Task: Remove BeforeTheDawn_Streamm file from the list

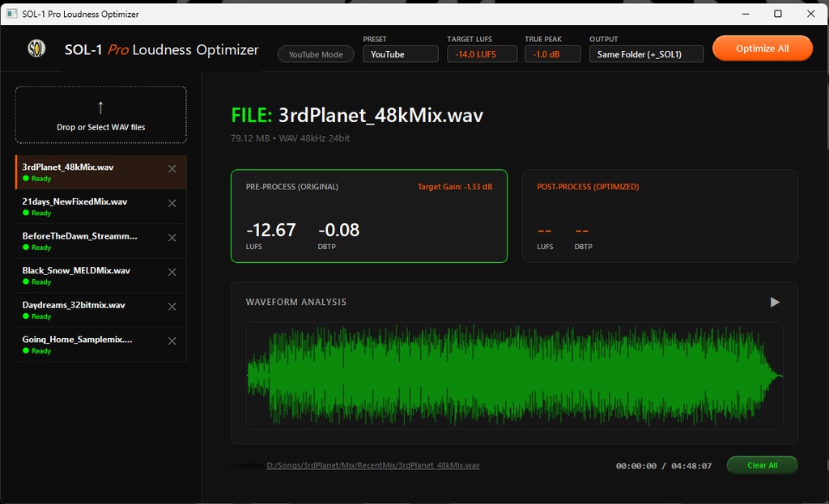Action: [x=172, y=237]
